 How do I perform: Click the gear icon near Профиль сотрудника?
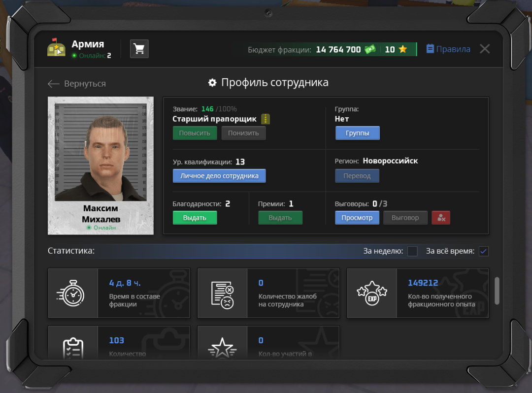[x=212, y=83]
